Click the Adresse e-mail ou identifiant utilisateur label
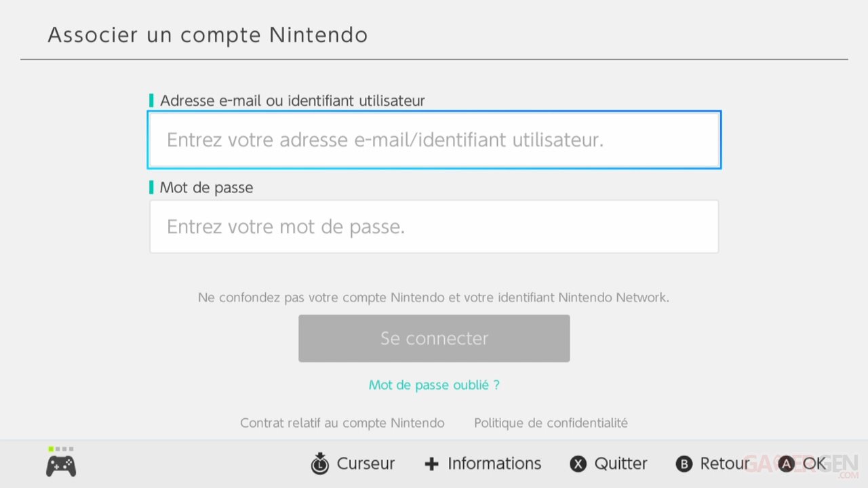The width and height of the screenshot is (868, 488). click(292, 101)
